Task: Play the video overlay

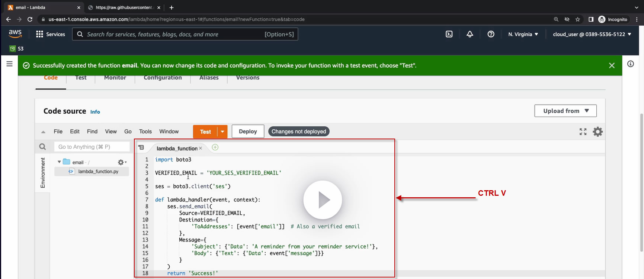Action: coord(323,200)
